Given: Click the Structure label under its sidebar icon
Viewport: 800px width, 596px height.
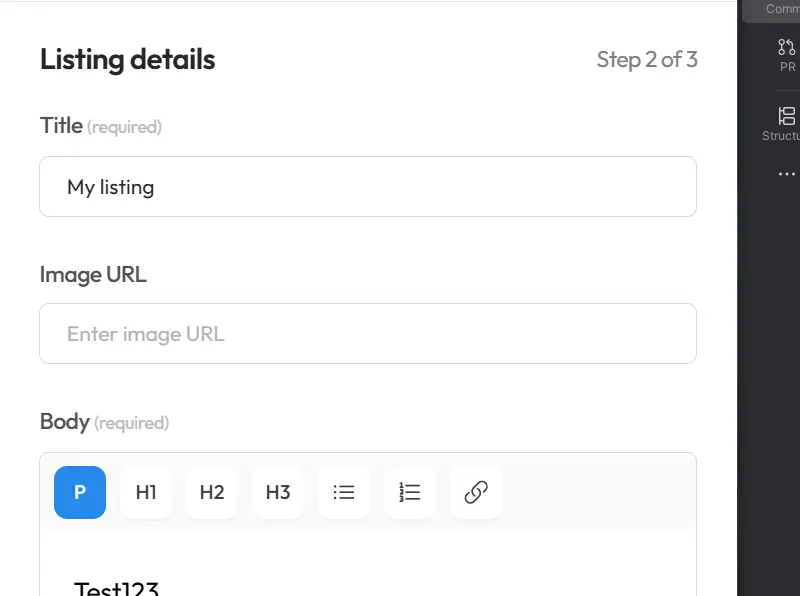Looking at the screenshot, I should pyautogui.click(x=783, y=136).
